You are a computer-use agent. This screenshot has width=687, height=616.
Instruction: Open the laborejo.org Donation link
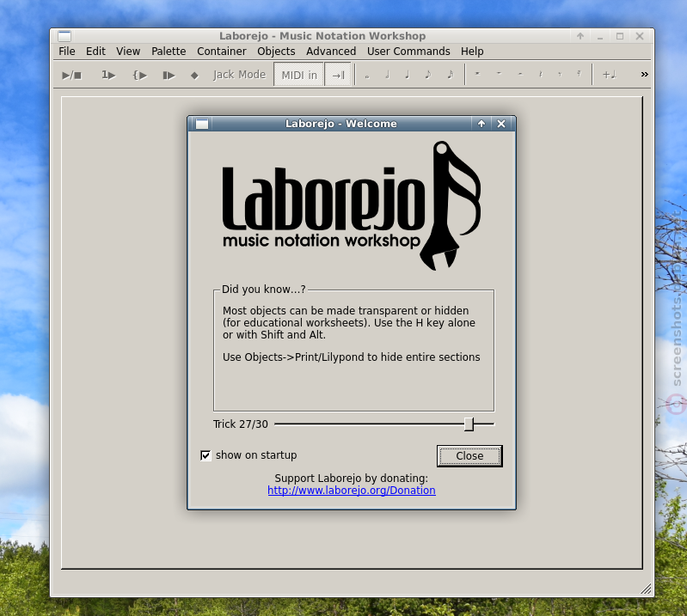(x=352, y=491)
